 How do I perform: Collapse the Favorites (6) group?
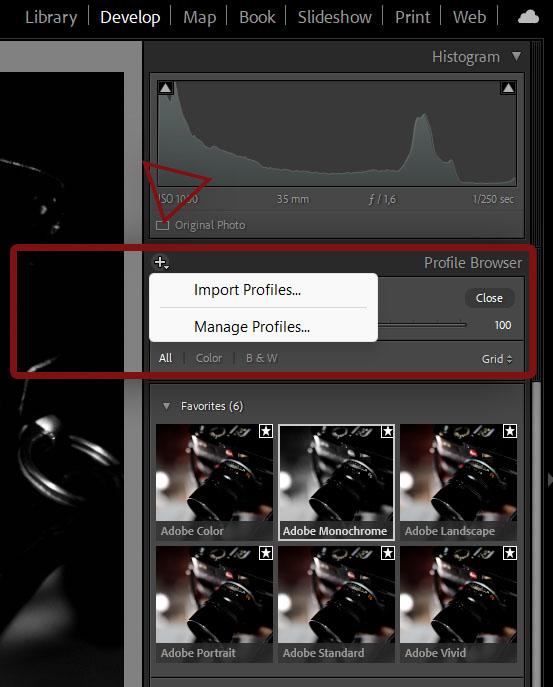[x=167, y=406]
